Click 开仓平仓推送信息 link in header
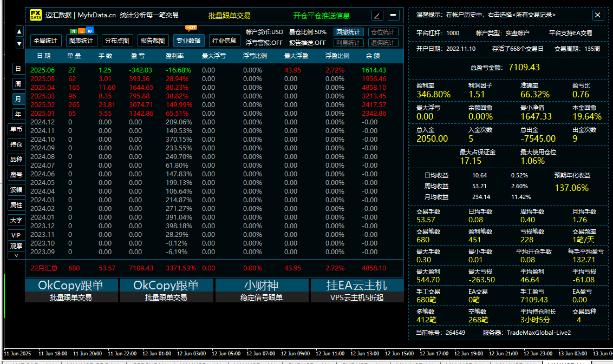613x364 pixels. pos(321,16)
